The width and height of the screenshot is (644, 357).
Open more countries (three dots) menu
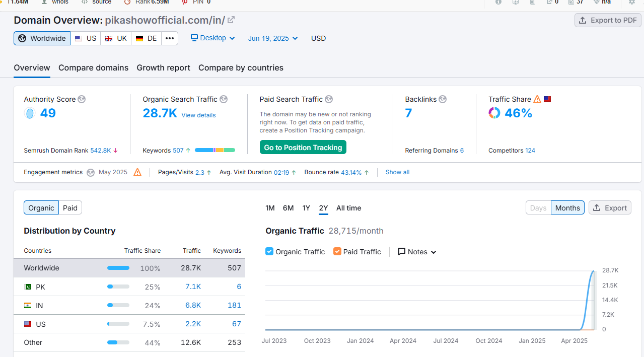[x=170, y=38]
